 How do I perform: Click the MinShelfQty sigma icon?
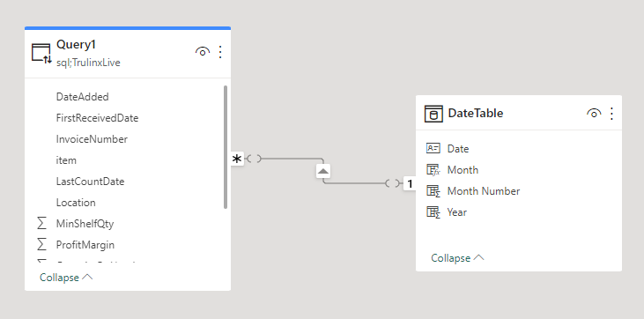[41, 224]
